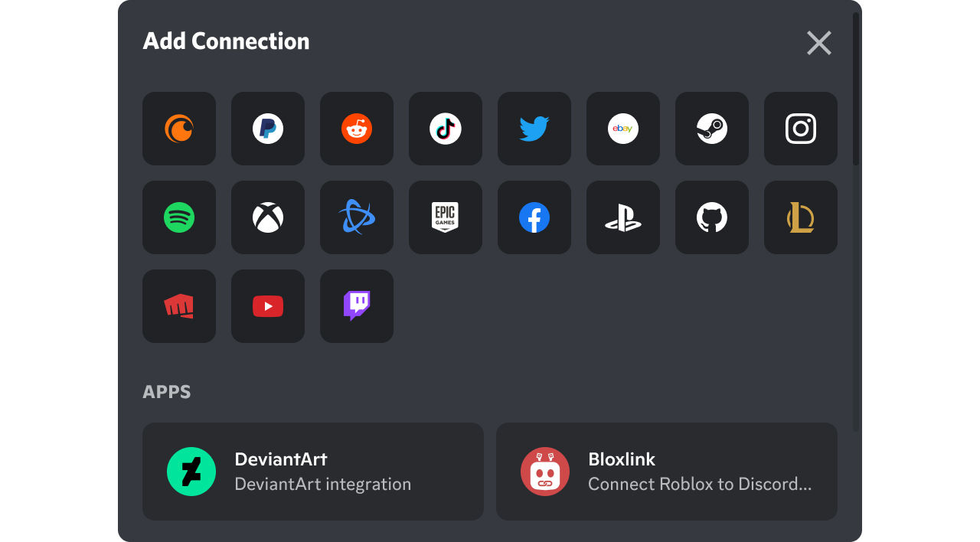Viewport: 980px width, 542px height.
Task: Click the PlayStation Network icon
Action: [x=623, y=217]
